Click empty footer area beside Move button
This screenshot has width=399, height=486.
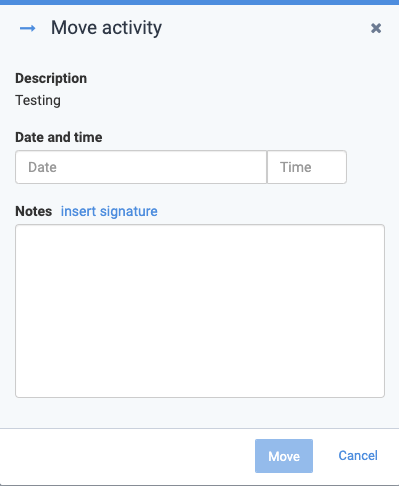pyautogui.click(x=127, y=456)
